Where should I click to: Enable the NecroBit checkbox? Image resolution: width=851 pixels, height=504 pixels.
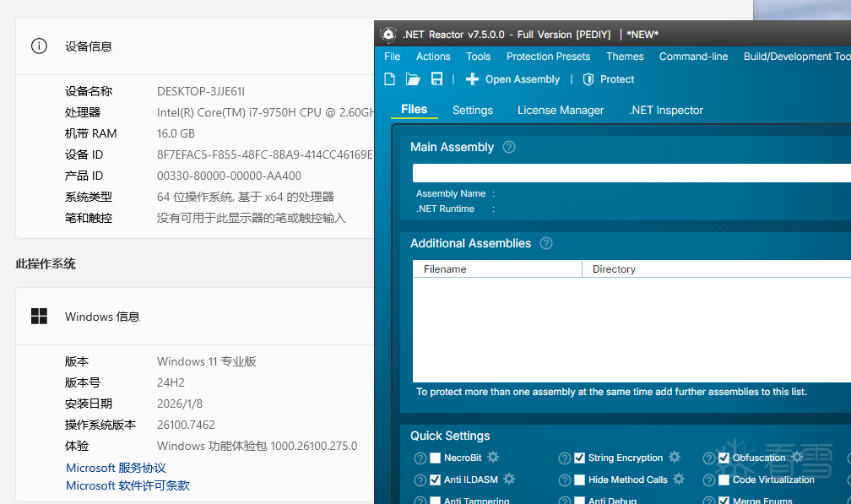pos(436,458)
